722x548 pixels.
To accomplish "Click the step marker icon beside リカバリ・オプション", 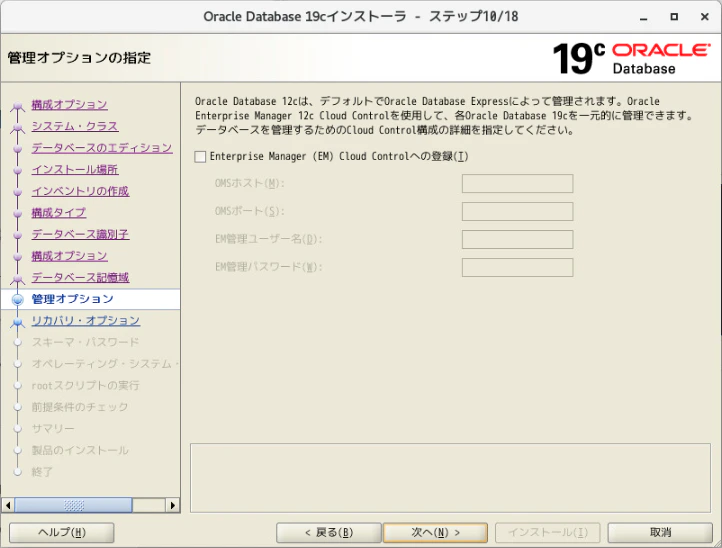I will pos(17,322).
